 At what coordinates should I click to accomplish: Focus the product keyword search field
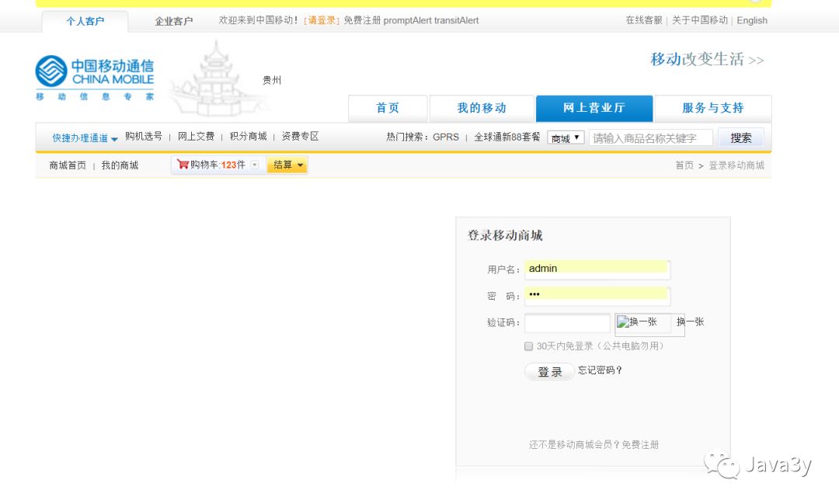pyautogui.click(x=651, y=138)
